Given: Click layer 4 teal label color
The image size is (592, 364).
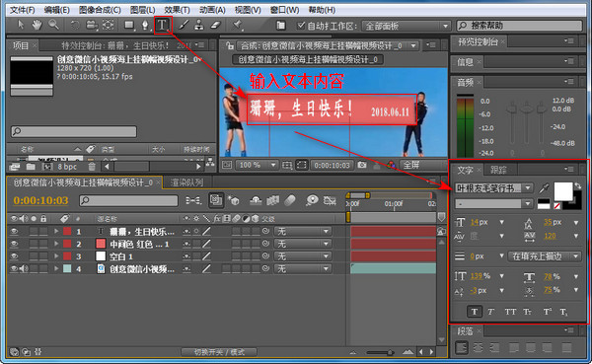Looking at the screenshot, I should [67, 268].
